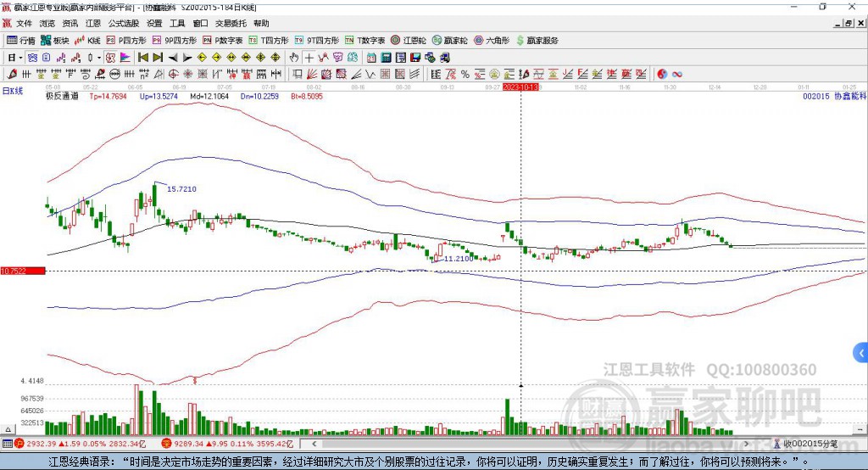
Task: Select the red fan lines tool
Action: pos(312,74)
